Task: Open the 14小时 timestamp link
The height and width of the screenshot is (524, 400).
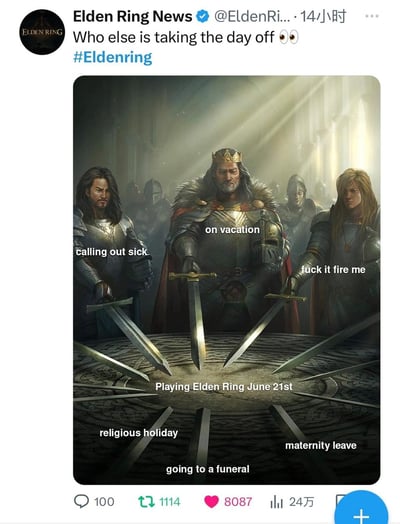Action: 323,16
